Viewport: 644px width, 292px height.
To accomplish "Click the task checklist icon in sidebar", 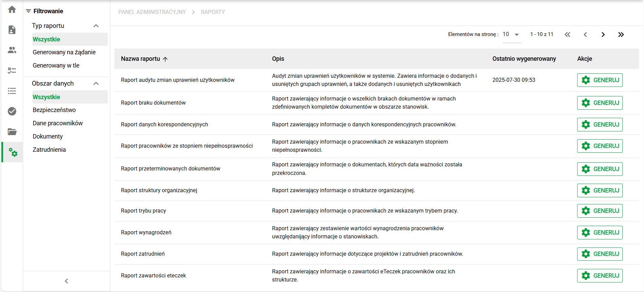I will click(x=12, y=71).
